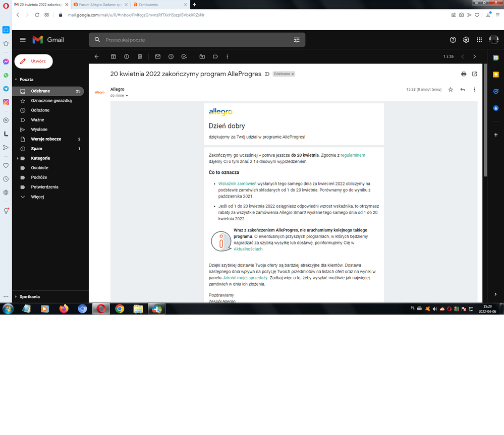The height and width of the screenshot is (435, 504).
Task: Click the Przeszukaj pocztę search field
Action: pos(197,40)
